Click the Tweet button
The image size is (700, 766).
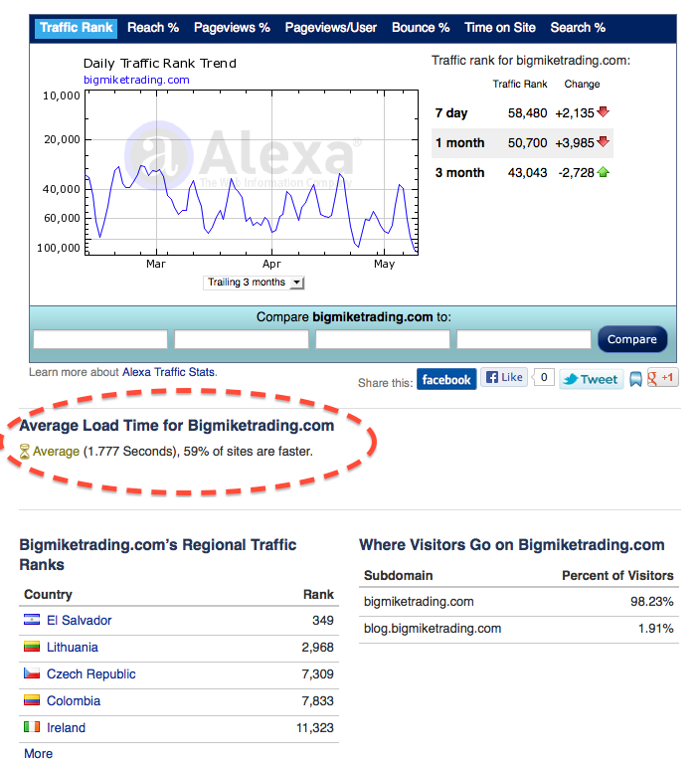click(592, 379)
